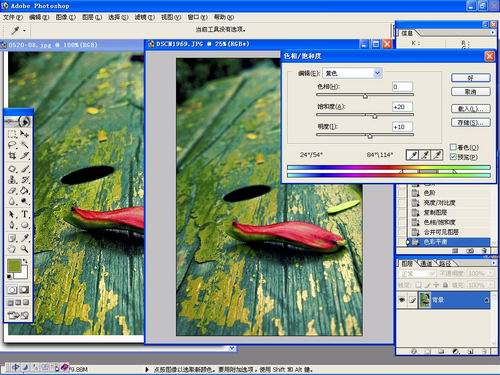The image size is (500, 375).
Task: Select the Magic Wand tool
Action: [24, 145]
